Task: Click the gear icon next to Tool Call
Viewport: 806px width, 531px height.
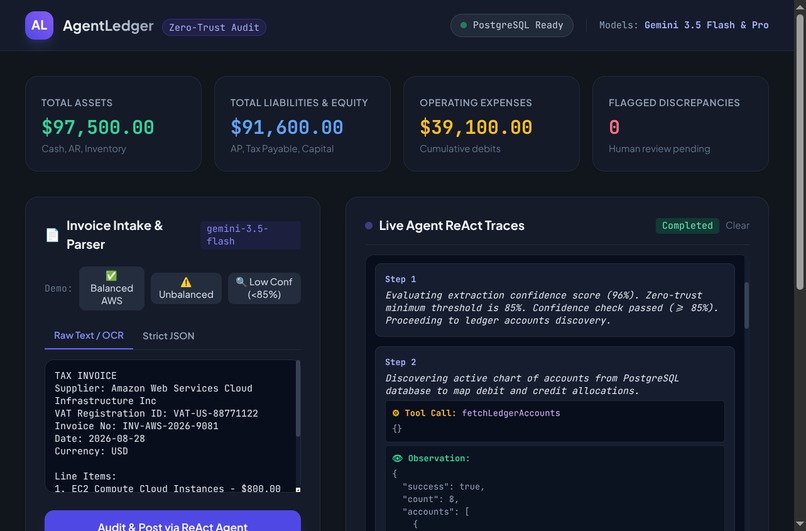Action: click(x=396, y=413)
